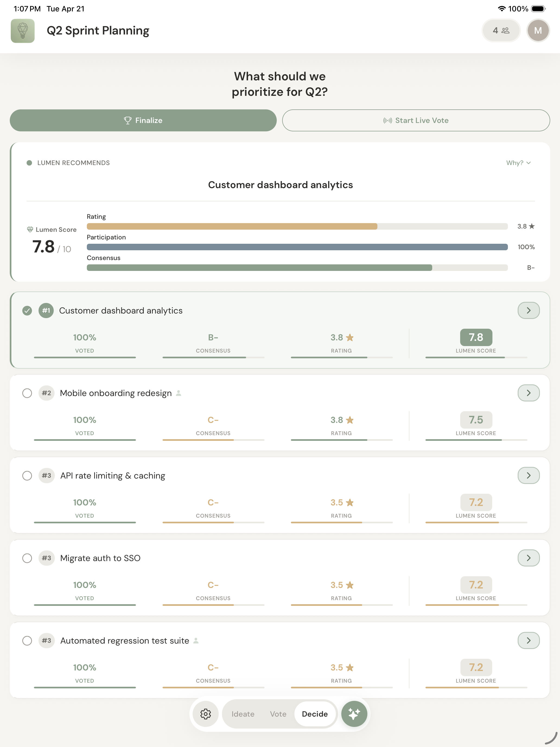The width and height of the screenshot is (560, 747).
Task: Tap the #3 badge for API rate limiting
Action: [47, 475]
